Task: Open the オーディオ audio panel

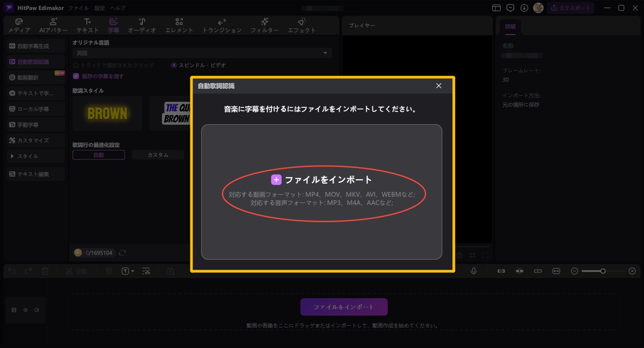Action: click(142, 26)
